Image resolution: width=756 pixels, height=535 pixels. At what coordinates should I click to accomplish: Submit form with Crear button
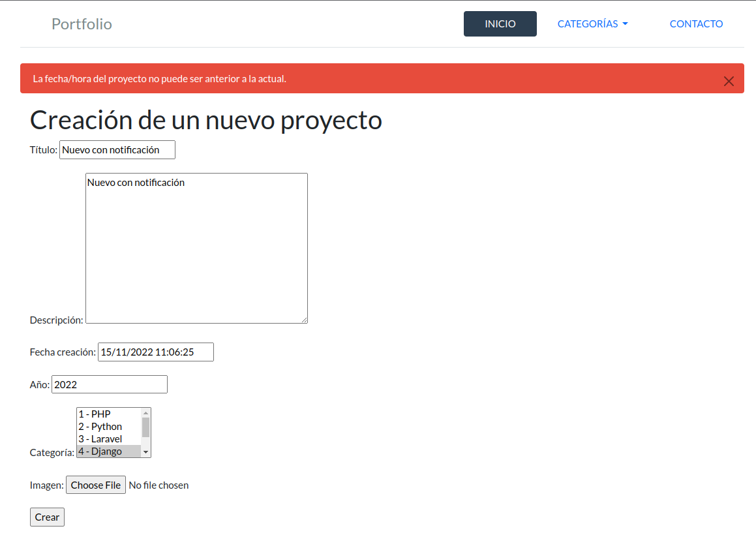coord(47,517)
